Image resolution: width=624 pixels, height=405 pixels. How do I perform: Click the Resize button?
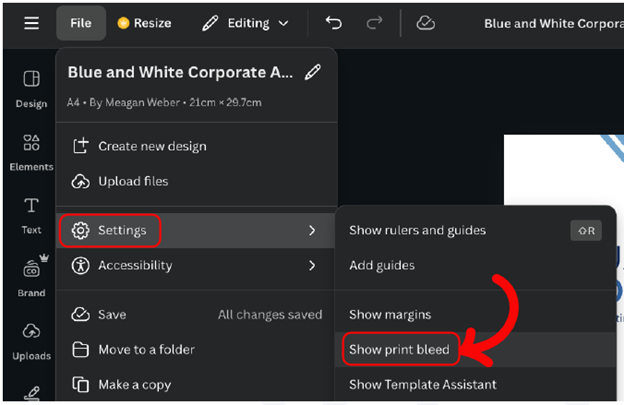[144, 23]
